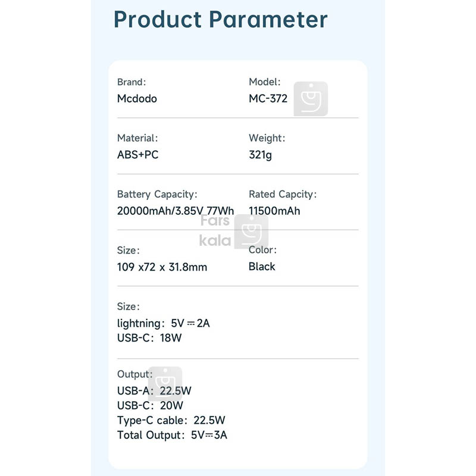Select the 'Material:' label
The height and width of the screenshot is (476, 476).
(137, 138)
